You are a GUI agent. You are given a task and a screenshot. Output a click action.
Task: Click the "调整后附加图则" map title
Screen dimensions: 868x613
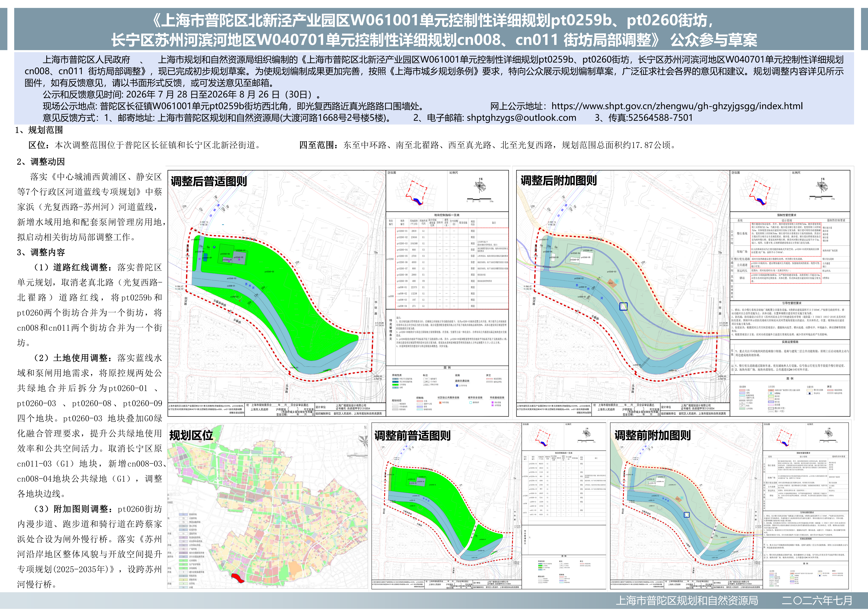click(x=559, y=181)
